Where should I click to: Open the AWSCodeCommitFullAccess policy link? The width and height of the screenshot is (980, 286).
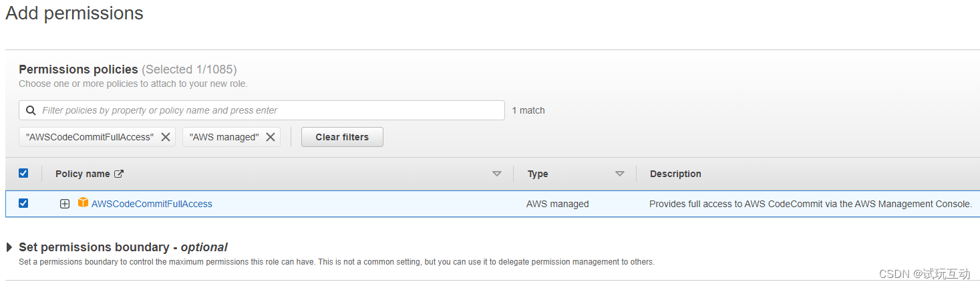(x=152, y=204)
